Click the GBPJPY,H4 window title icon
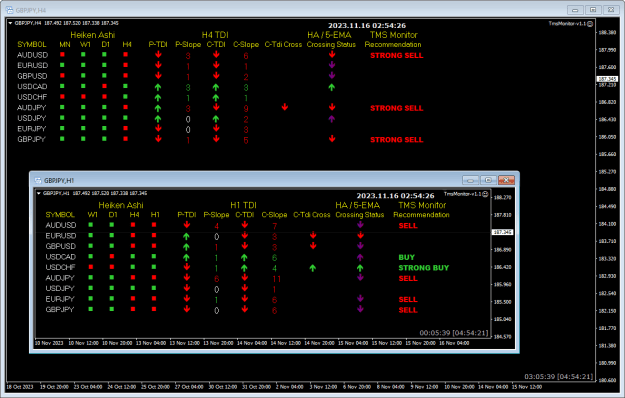The width and height of the screenshot is (625, 398). (10, 10)
